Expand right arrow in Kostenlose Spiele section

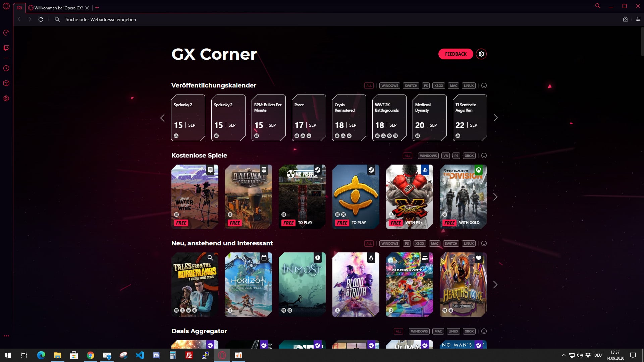click(x=495, y=196)
